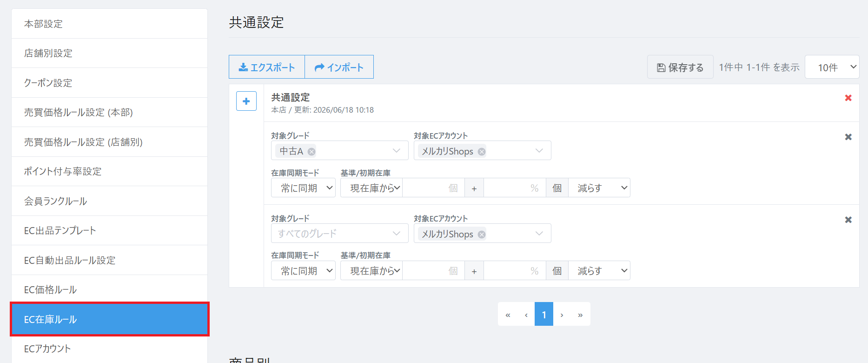Select page 1 in pagination
The width and height of the screenshot is (868, 363).
pos(544,314)
